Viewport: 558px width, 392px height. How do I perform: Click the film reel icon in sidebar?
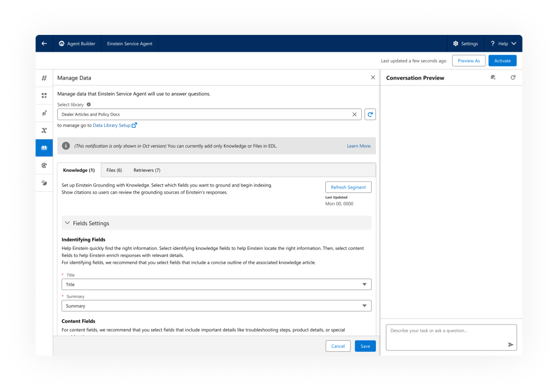point(44,165)
